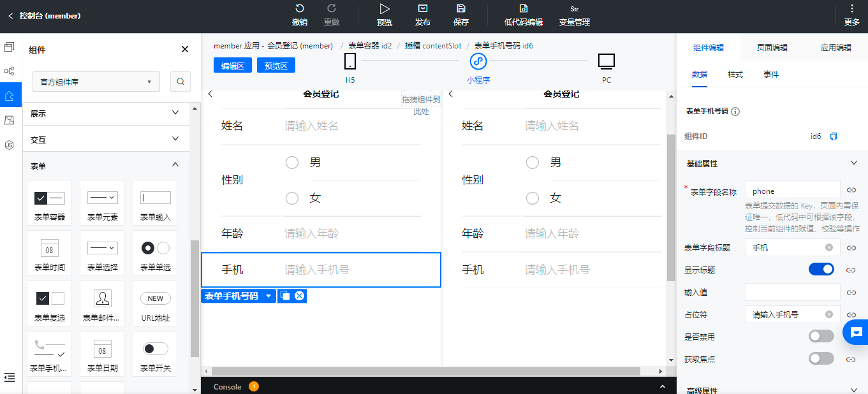Screen dimensions: 868x394
Task: Bind a variable to 表单字段名称 via link icon
Action: pos(851,190)
